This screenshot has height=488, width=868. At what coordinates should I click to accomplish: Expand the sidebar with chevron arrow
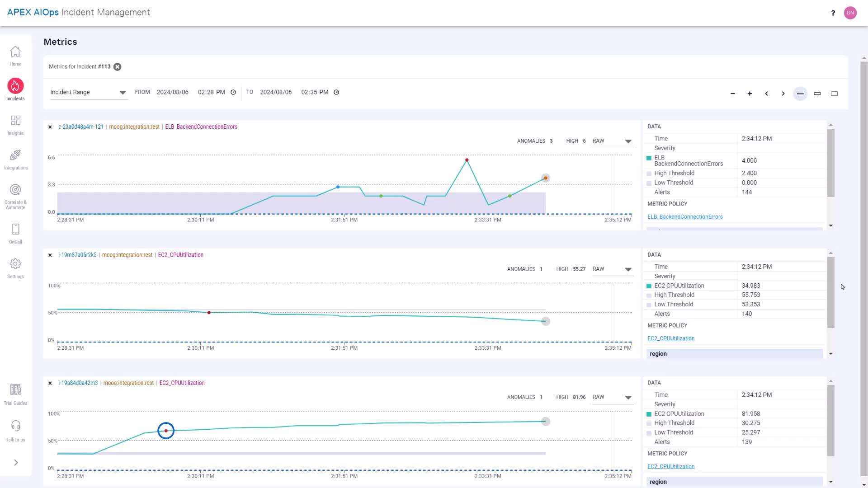(x=16, y=463)
